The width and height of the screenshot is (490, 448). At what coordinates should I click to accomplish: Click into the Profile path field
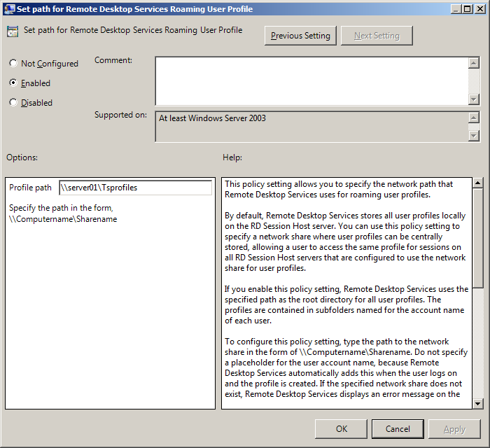tap(135, 188)
